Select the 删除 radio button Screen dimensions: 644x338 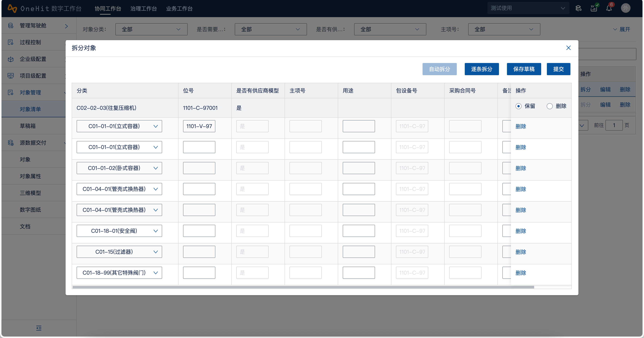550,106
